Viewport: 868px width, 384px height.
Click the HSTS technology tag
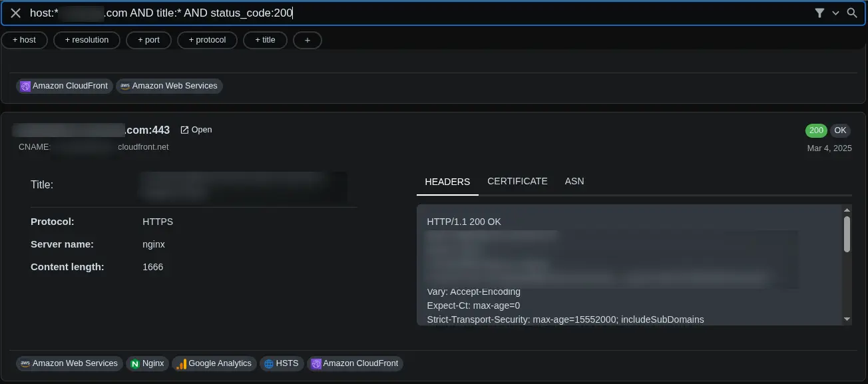282,363
